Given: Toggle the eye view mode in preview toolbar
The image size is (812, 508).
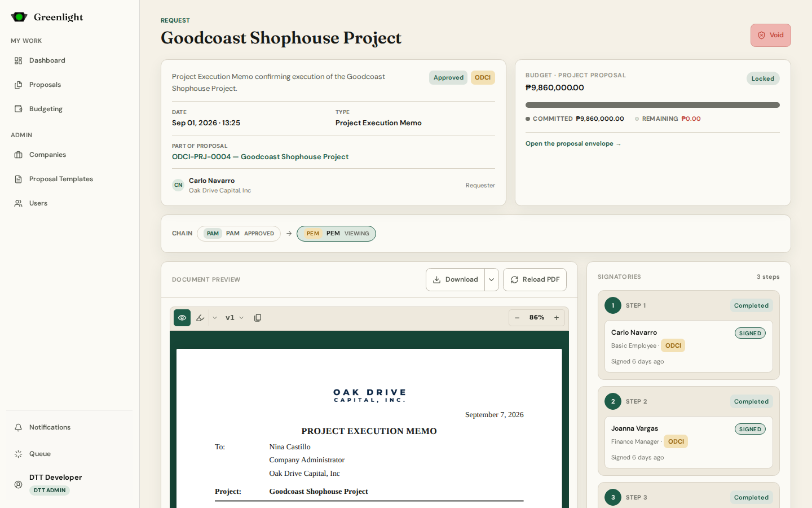Looking at the screenshot, I should point(182,318).
